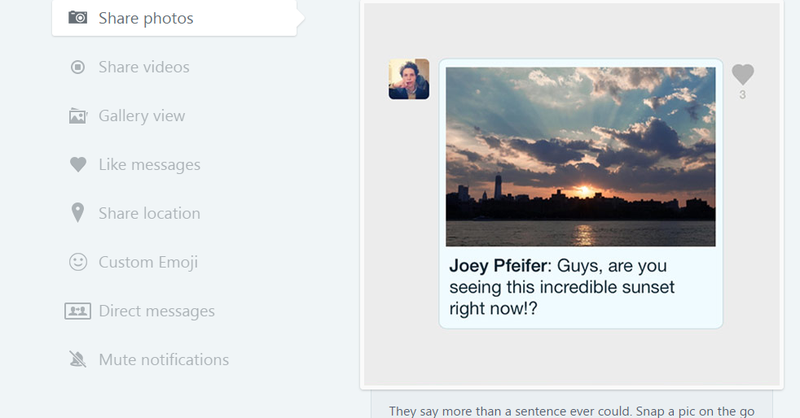This screenshot has width=800, height=418.
Task: Open the Like messages feature tab
Action: click(x=149, y=164)
